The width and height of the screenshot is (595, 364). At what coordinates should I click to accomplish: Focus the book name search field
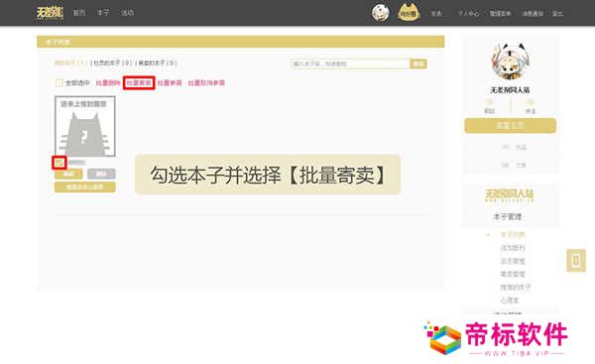tap(350, 63)
